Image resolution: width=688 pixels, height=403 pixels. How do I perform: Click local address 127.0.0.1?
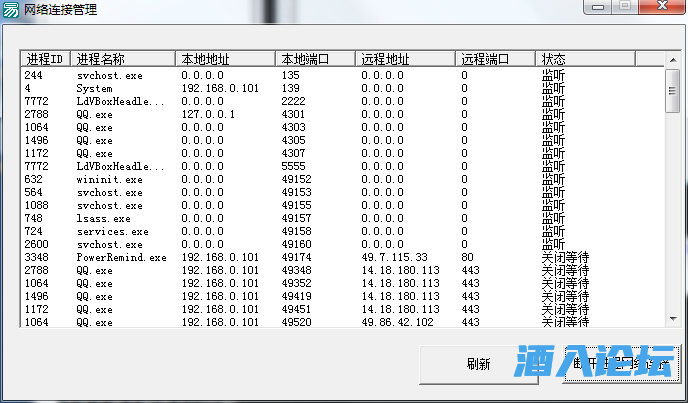tap(208, 114)
